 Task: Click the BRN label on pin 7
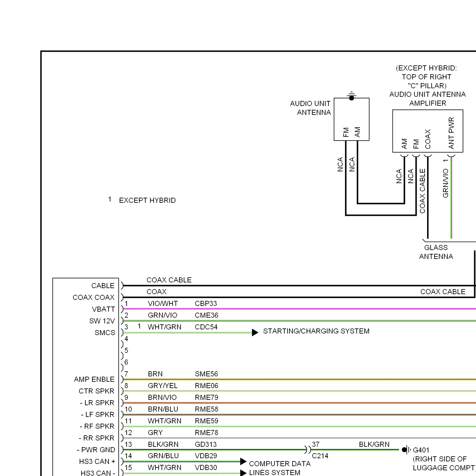click(155, 374)
